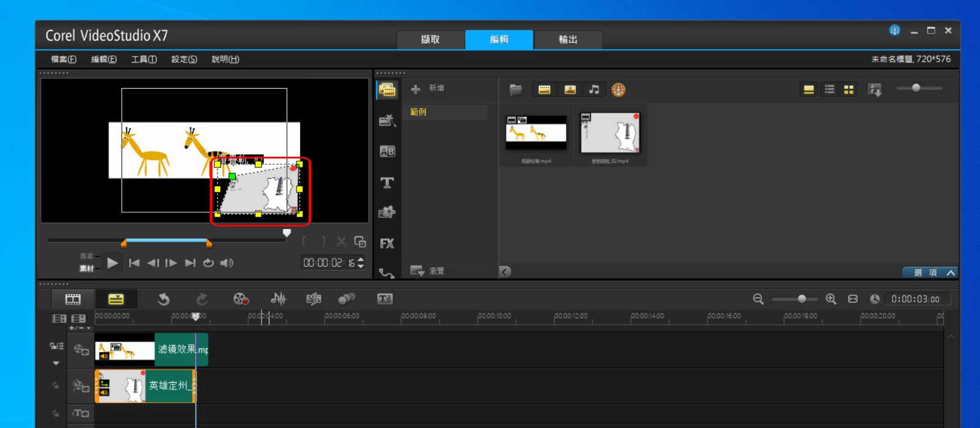Open the Title (T) library
This screenshot has height=428, width=980.
point(387,182)
